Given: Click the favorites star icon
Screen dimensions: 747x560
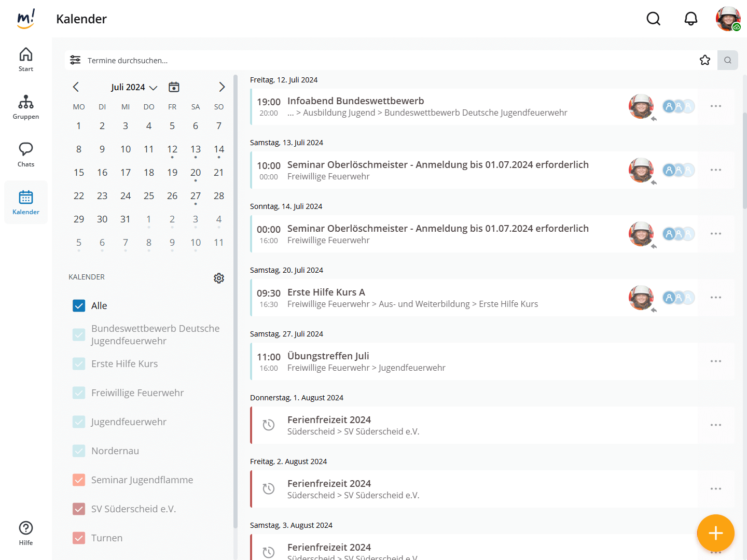Looking at the screenshot, I should tap(704, 60).
